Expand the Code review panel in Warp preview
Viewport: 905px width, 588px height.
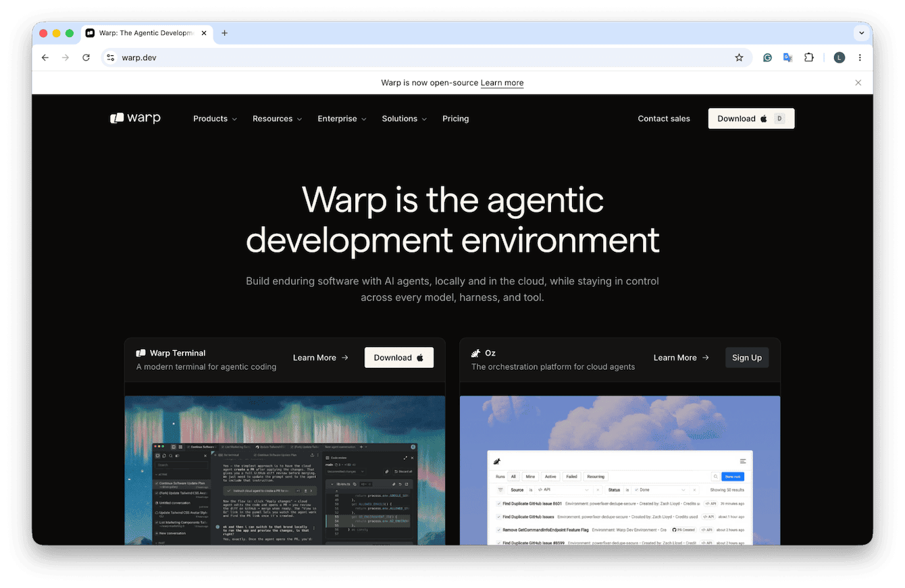tap(405, 458)
